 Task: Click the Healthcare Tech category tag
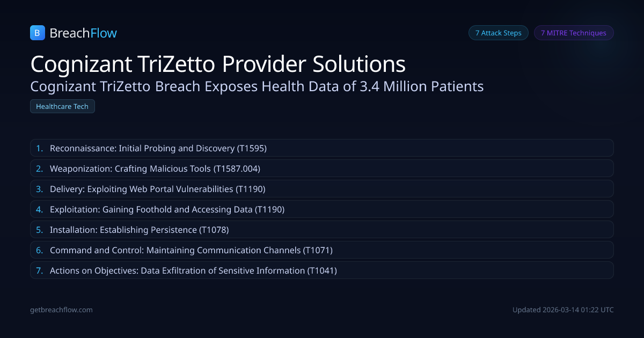62,106
